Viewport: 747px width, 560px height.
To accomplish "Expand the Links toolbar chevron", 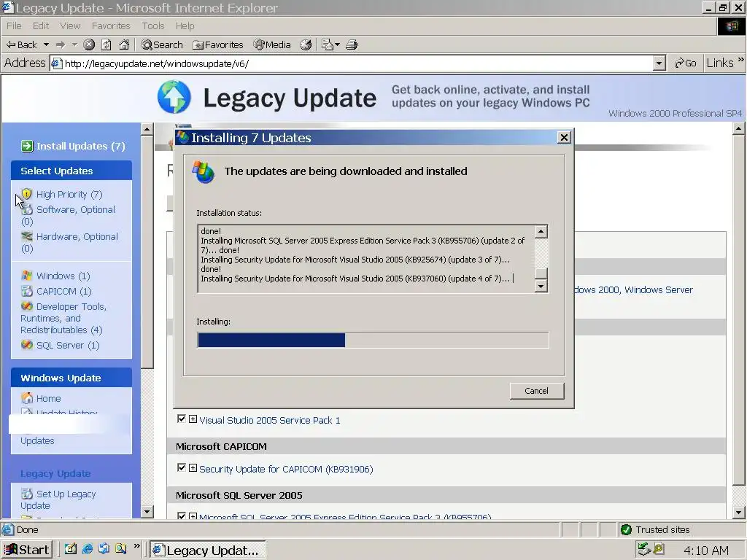I will click(x=741, y=60).
